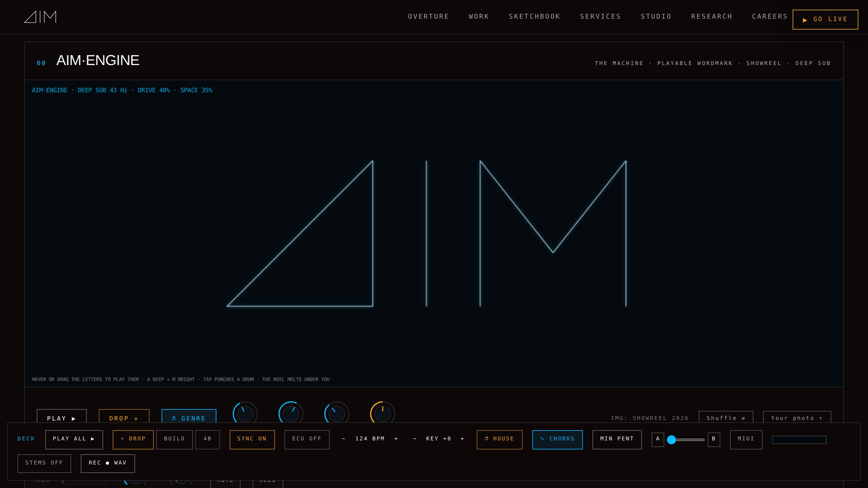868x488 pixels.
Task: Toggle ECO OFF mode
Action: coord(307,439)
